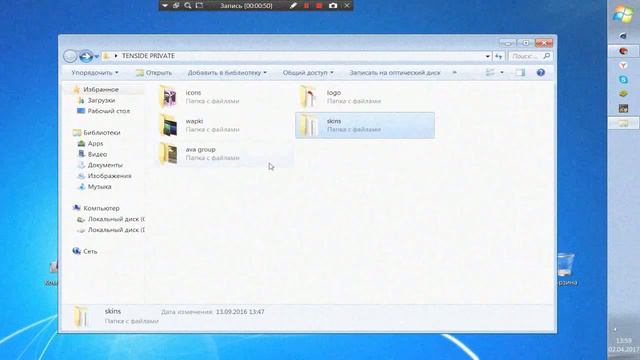
Task: Open the recorder toolbar dropdown arrow
Action: point(165,5)
